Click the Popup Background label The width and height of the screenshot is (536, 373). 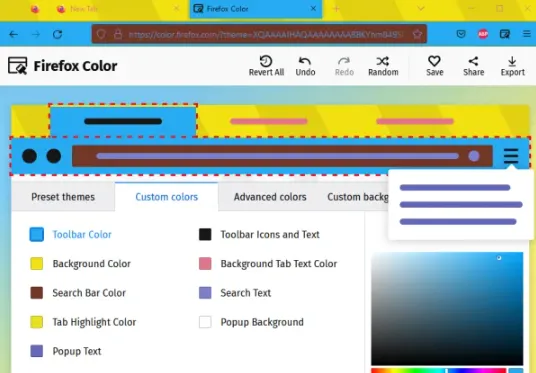click(262, 322)
